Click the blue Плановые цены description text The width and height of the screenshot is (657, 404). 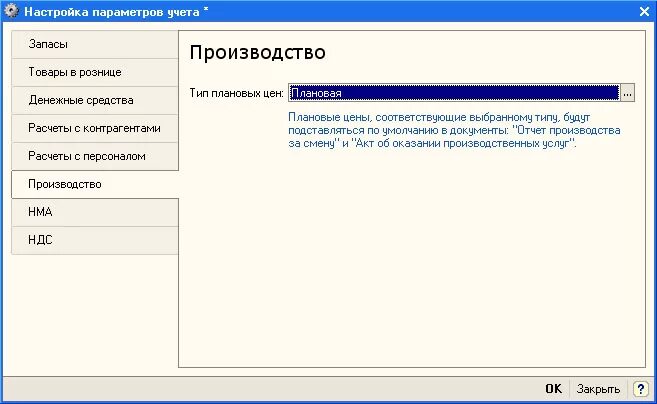454,130
